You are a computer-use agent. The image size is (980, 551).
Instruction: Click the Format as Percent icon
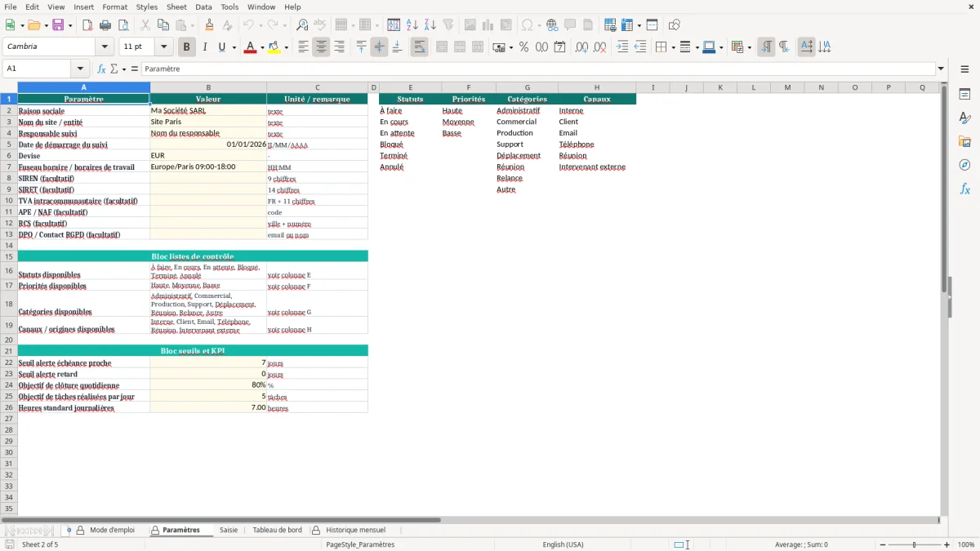coord(523,47)
